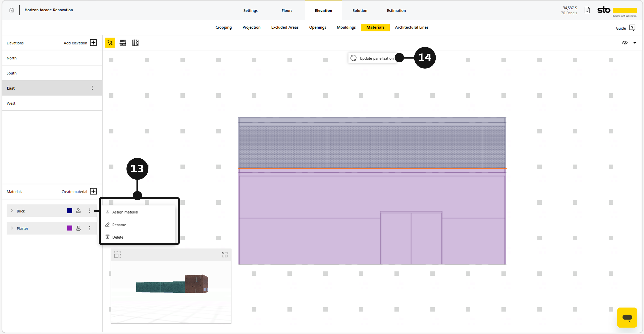
Task: Expand the Plaster material row
Action: [12, 228]
